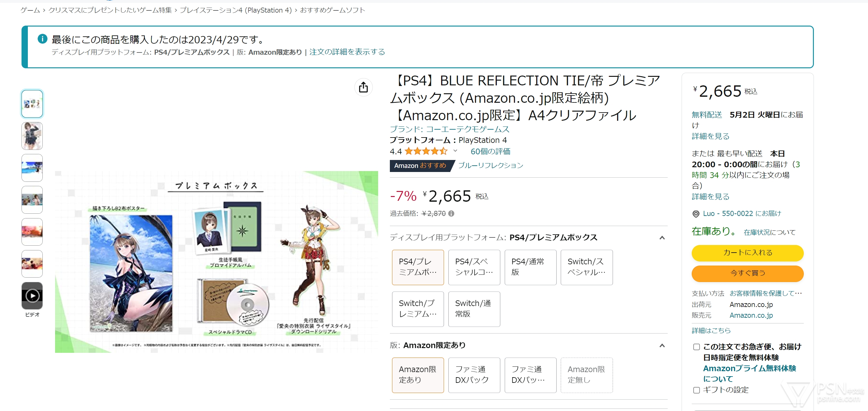Play the product video thumbnail
Screen dimensions: 868x411
pyautogui.click(x=32, y=296)
